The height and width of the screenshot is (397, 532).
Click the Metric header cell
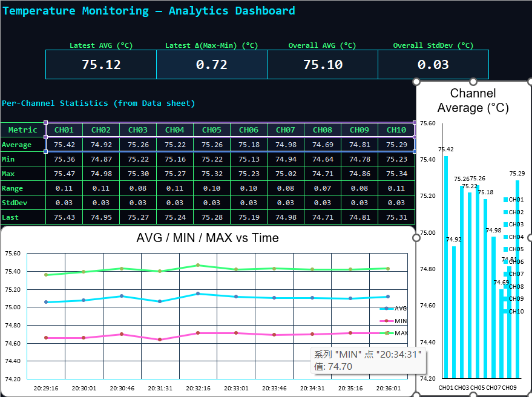coord(23,130)
